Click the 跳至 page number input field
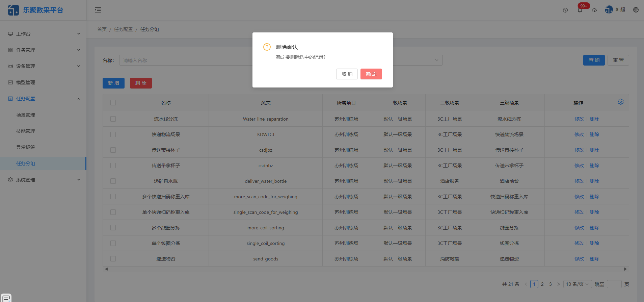 [614, 284]
